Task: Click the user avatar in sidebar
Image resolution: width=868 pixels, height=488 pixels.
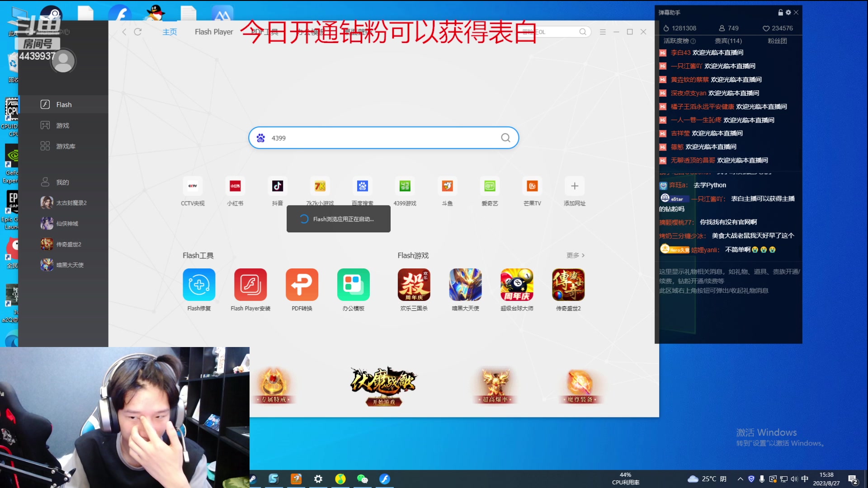Action: 63,61
